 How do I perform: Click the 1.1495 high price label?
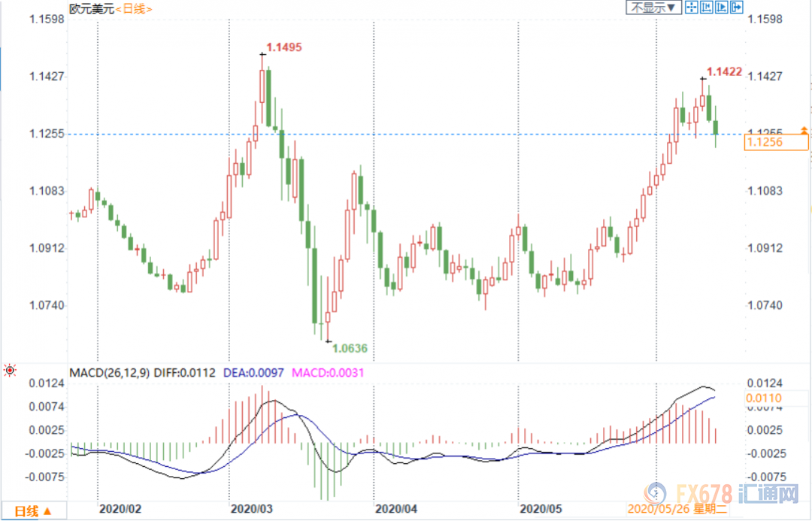[x=283, y=47]
